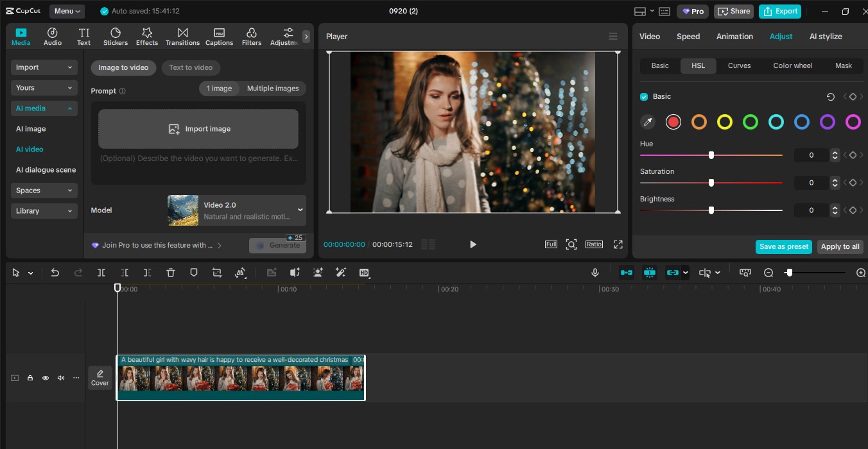This screenshot has width=868, height=449.
Task: Mute the video track with the speaker icon
Action: point(61,378)
